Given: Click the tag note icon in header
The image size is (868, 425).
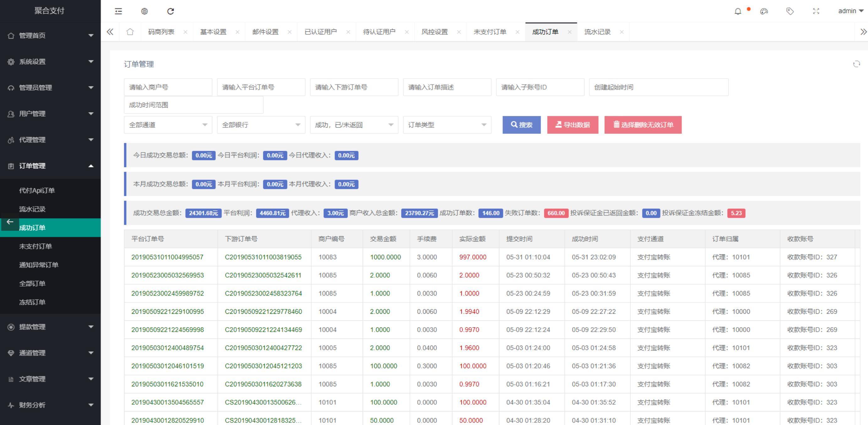Looking at the screenshot, I should point(790,11).
